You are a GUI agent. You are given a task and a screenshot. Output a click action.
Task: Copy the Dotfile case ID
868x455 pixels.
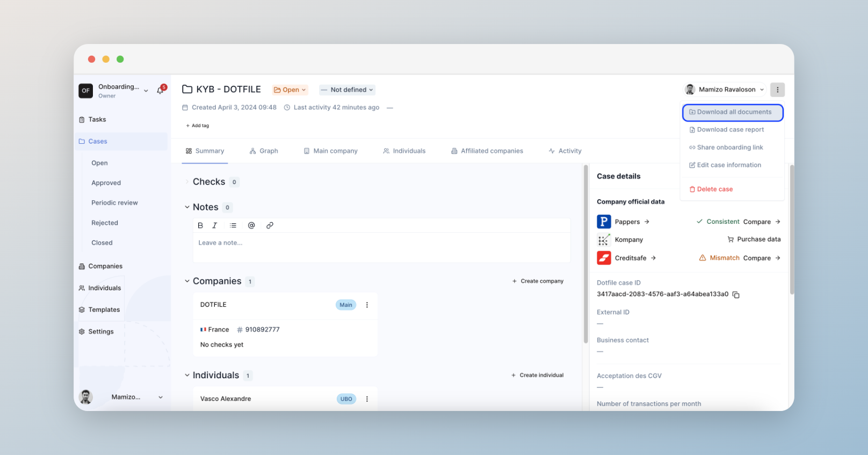(x=736, y=295)
